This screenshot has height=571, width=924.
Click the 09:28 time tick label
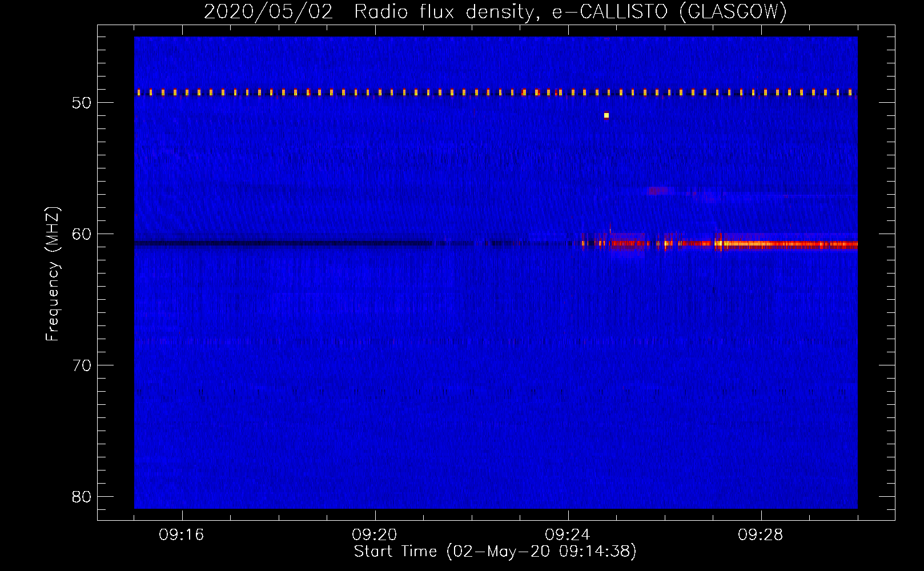point(761,535)
